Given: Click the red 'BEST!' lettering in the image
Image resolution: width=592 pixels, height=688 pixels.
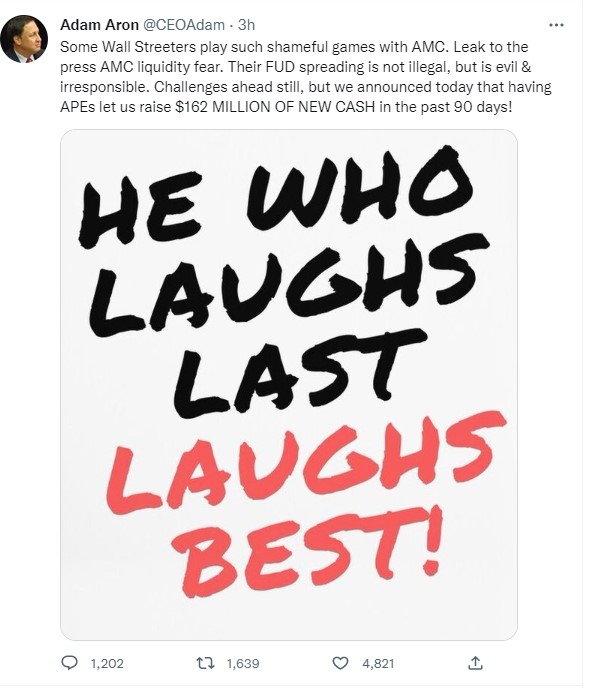Looking at the screenshot, I should point(307,551).
